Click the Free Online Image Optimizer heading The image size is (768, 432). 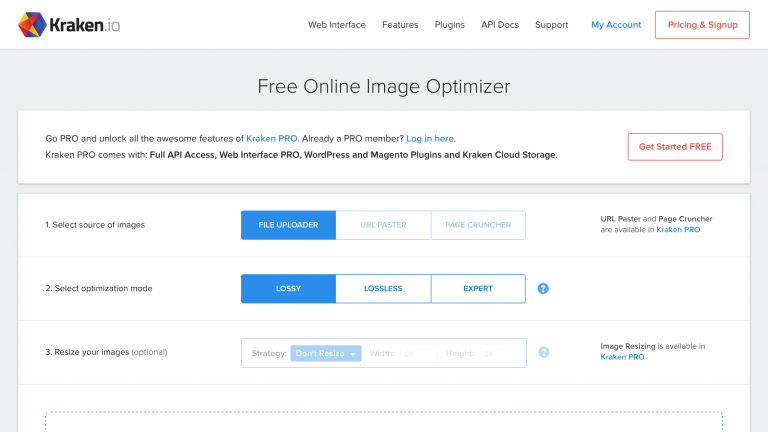tap(384, 86)
